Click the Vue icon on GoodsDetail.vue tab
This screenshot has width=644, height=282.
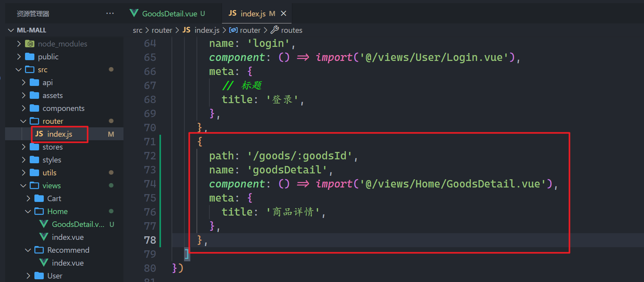[134, 13]
